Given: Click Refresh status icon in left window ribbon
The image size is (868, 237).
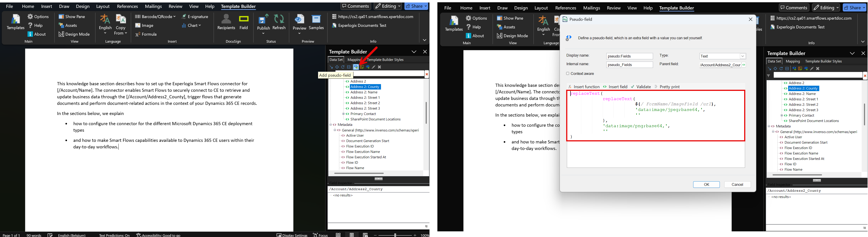Looking at the screenshot, I should coord(279,22).
